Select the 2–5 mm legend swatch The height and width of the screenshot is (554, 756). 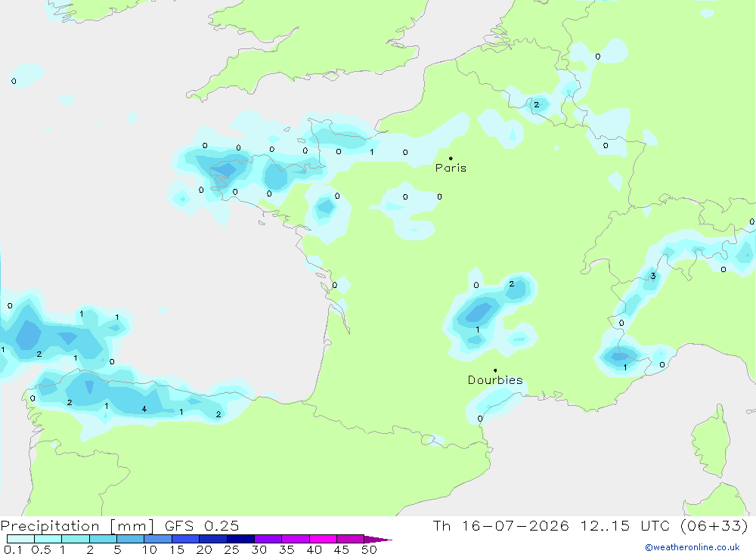(x=103, y=539)
